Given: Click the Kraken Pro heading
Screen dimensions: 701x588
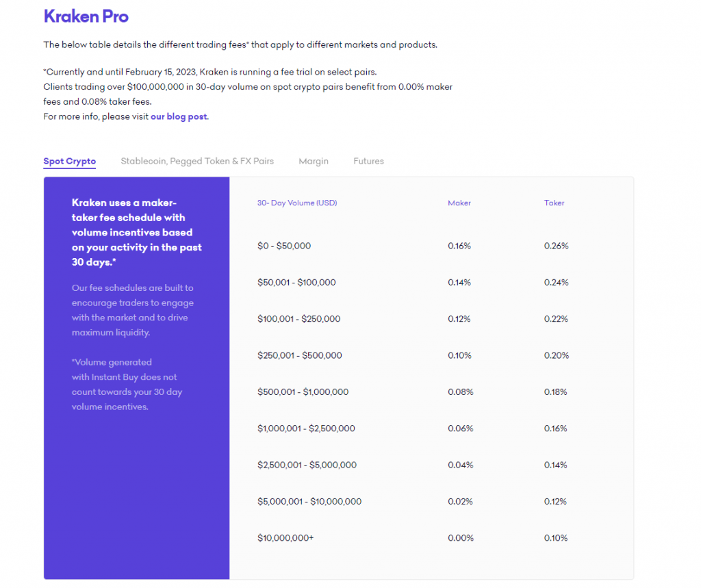Looking at the screenshot, I should [86, 16].
